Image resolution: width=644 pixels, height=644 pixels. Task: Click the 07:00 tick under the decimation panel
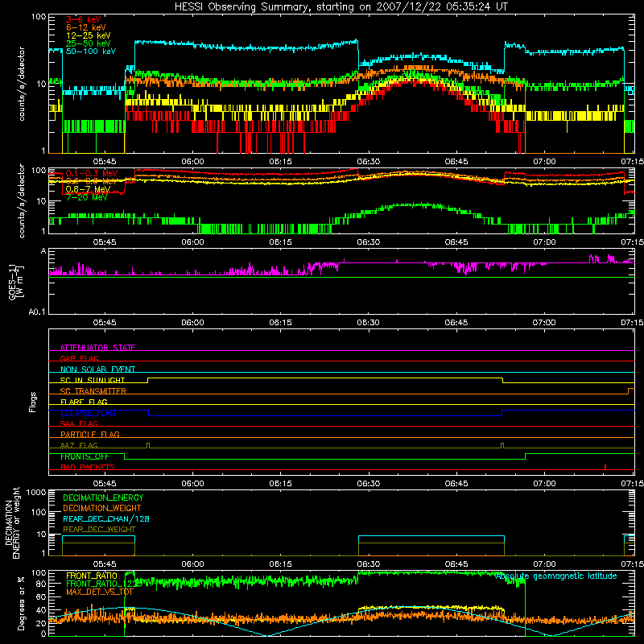tap(544, 563)
